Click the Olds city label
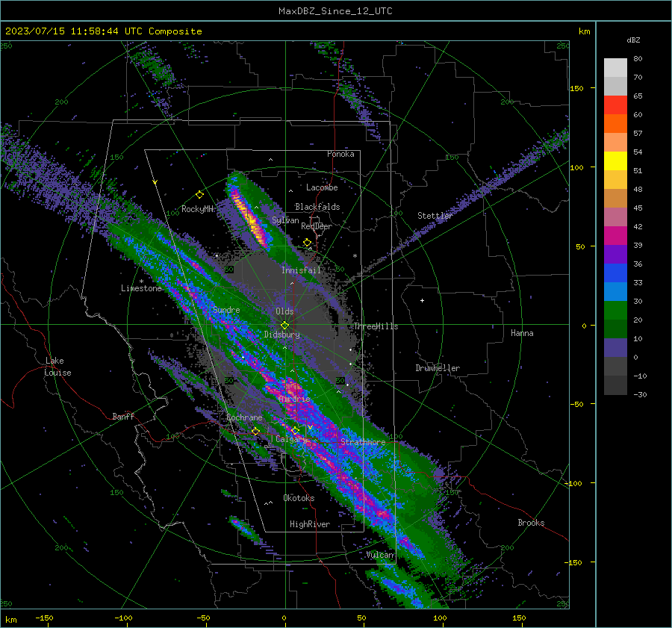Viewport: 672px width, 628px height. coord(284,311)
